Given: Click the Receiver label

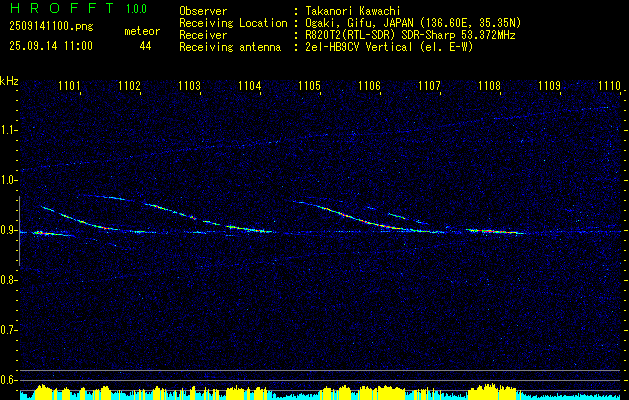Looking at the screenshot, I should pos(203,35).
